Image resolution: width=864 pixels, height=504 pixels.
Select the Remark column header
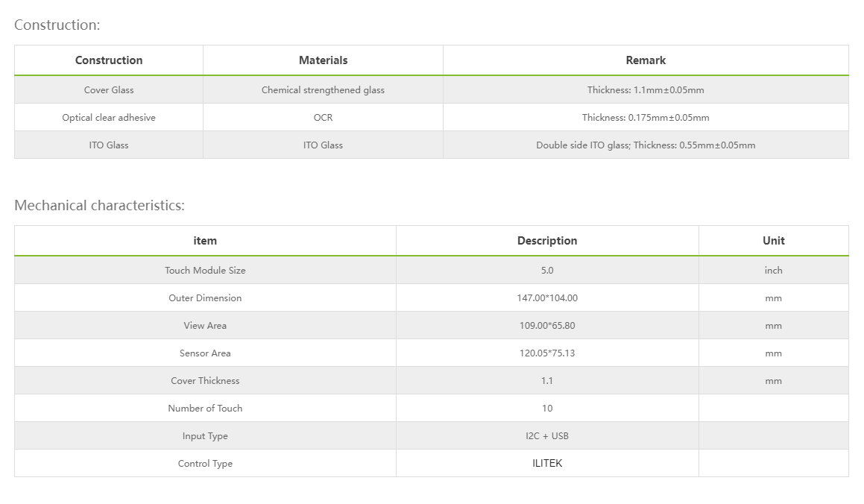tap(646, 60)
